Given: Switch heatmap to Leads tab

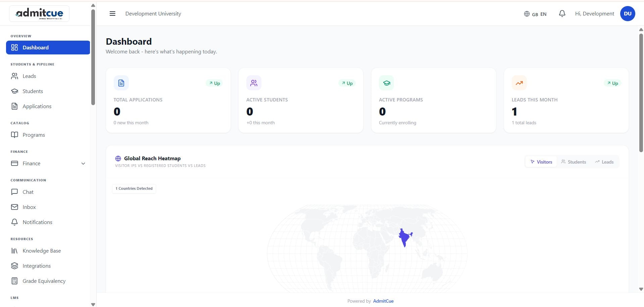Looking at the screenshot, I should (604, 162).
